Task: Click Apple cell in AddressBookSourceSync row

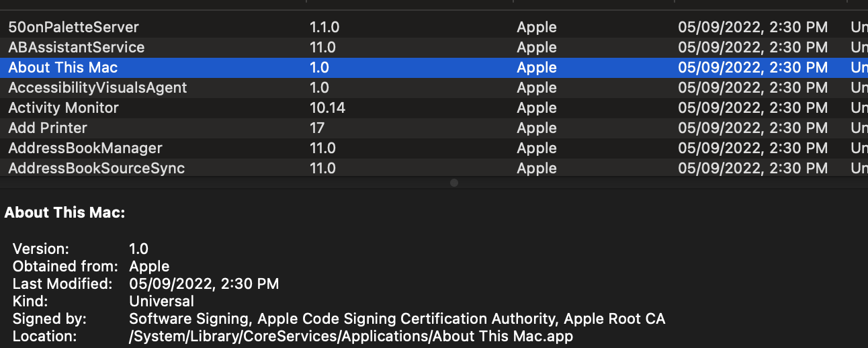Action: click(537, 169)
